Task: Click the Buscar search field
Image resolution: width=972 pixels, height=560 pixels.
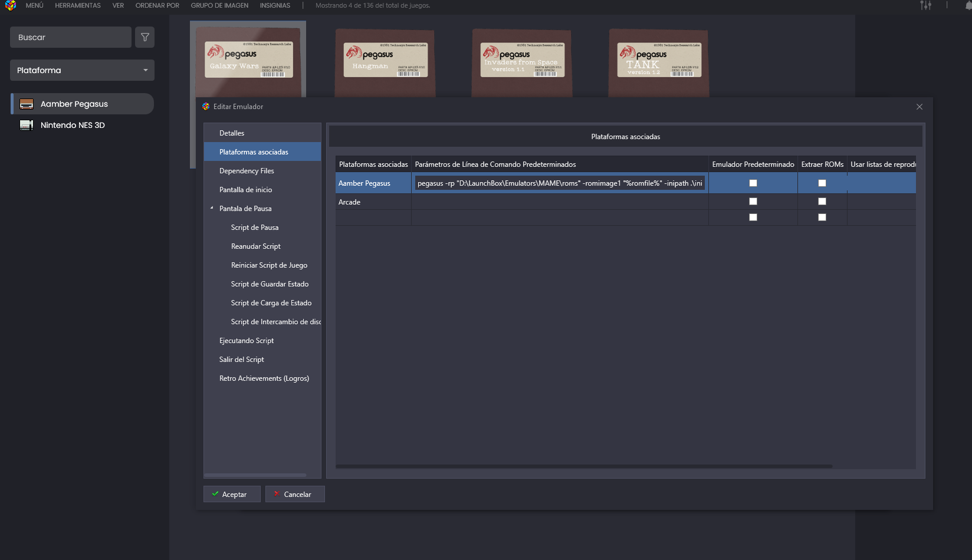Action: tap(71, 37)
